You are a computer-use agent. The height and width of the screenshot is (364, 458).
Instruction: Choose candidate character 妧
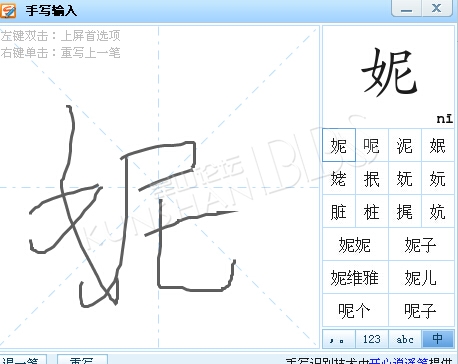point(438,178)
